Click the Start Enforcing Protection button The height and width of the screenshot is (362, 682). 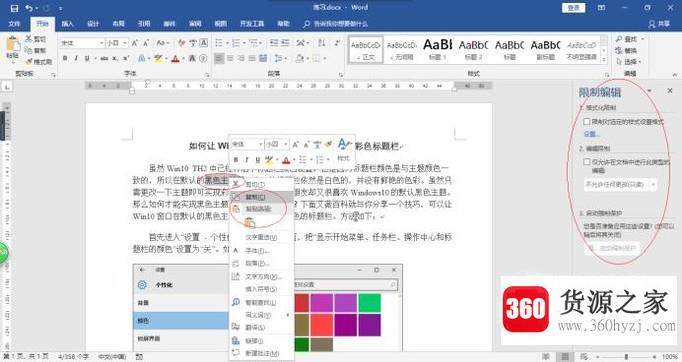(x=612, y=248)
